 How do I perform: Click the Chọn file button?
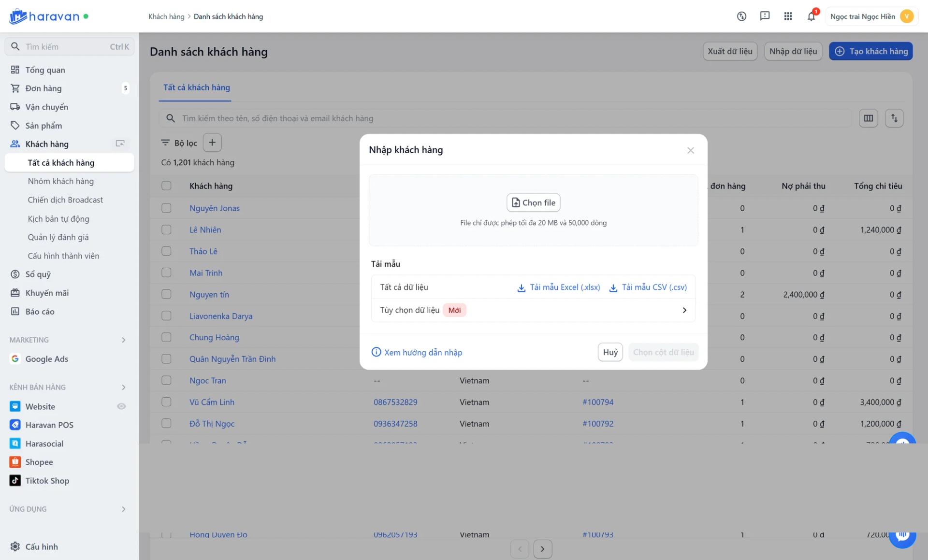(533, 203)
